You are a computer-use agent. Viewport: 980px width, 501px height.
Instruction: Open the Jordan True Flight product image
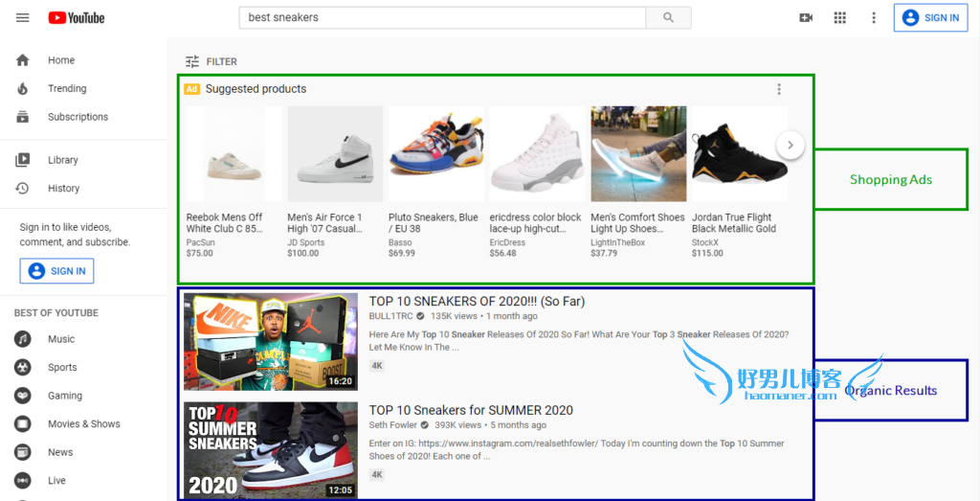pyautogui.click(x=740, y=154)
